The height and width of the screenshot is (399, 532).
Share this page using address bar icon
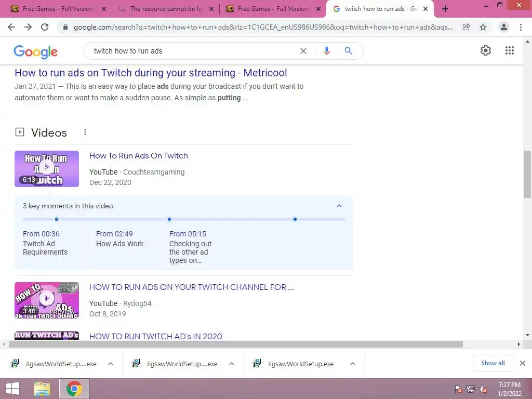pyautogui.click(x=467, y=27)
